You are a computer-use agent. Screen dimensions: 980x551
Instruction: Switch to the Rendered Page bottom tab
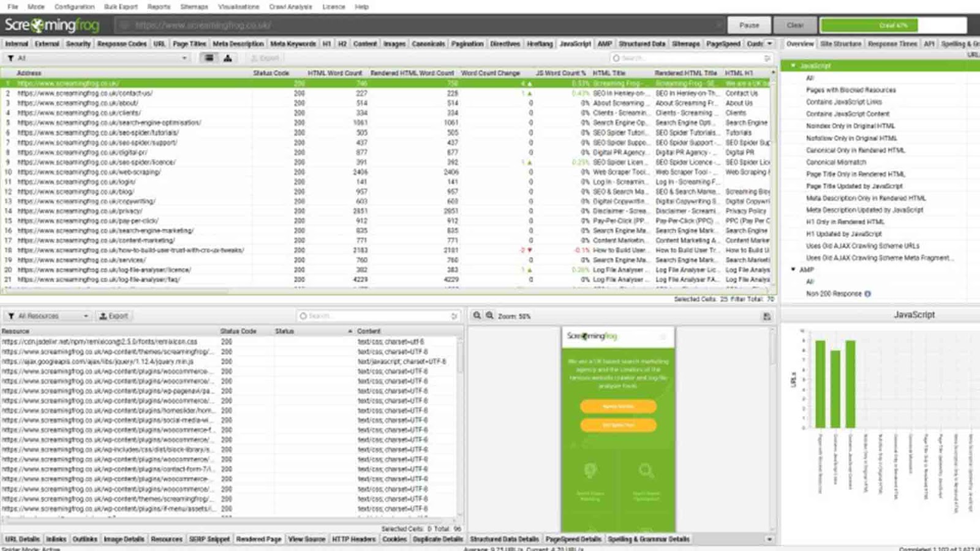[258, 539]
